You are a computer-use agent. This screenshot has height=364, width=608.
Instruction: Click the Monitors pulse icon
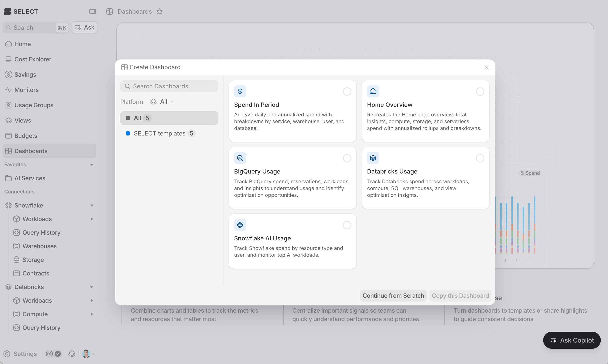click(x=8, y=90)
